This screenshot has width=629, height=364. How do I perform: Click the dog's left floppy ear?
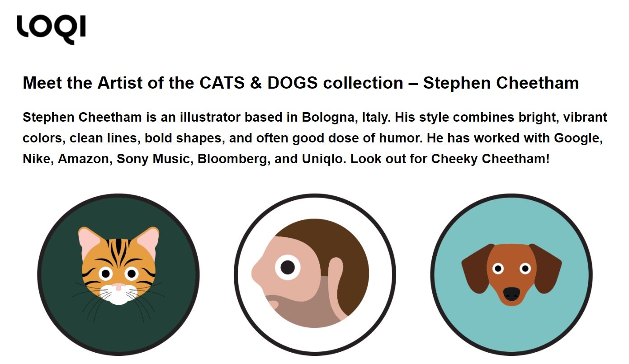pos(475,268)
